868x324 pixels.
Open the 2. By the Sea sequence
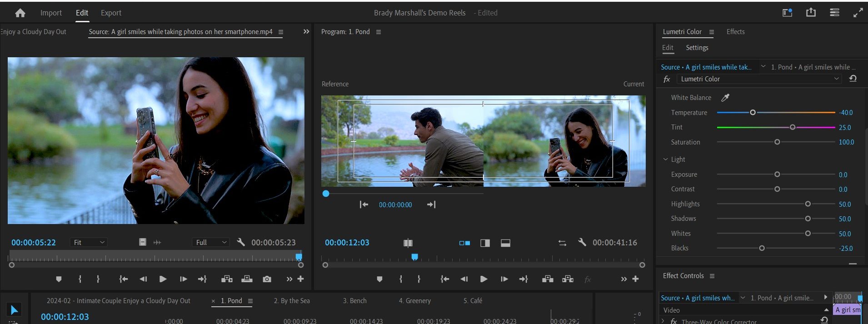click(292, 300)
